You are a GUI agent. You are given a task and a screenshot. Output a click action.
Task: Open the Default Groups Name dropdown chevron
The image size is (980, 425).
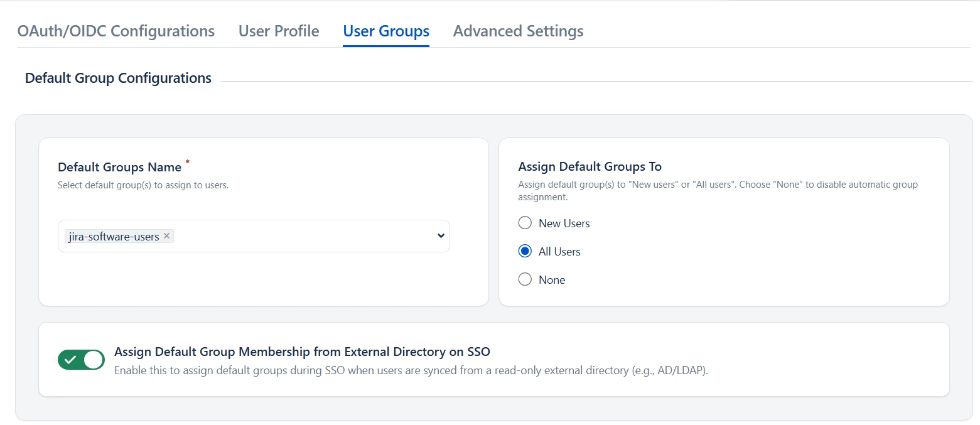click(x=439, y=236)
